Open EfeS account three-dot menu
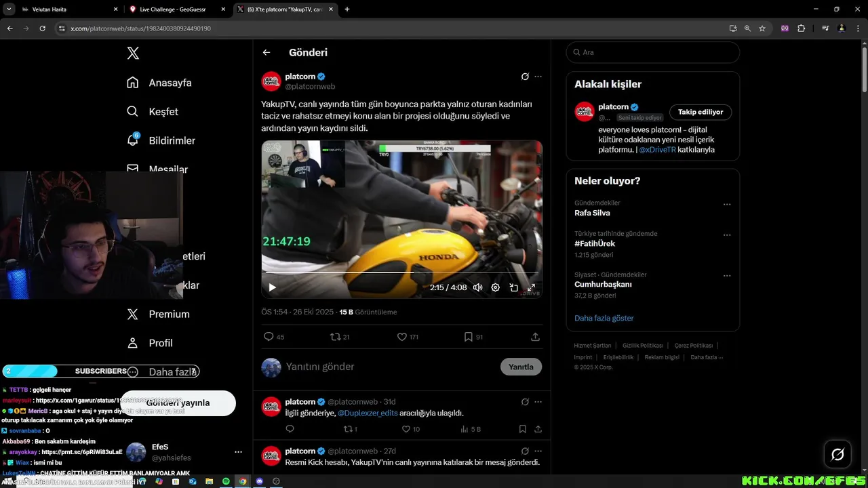 (238, 452)
